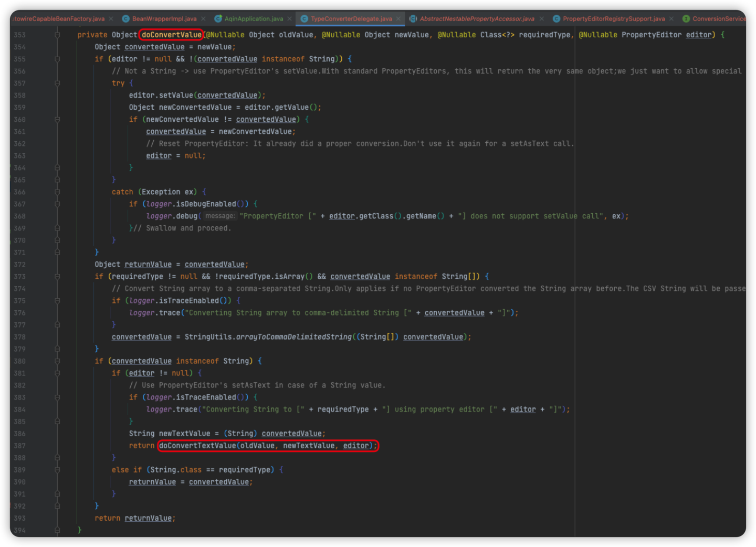Collapse the if block at line 355
This screenshot has width=756, height=547.
pos(57,59)
